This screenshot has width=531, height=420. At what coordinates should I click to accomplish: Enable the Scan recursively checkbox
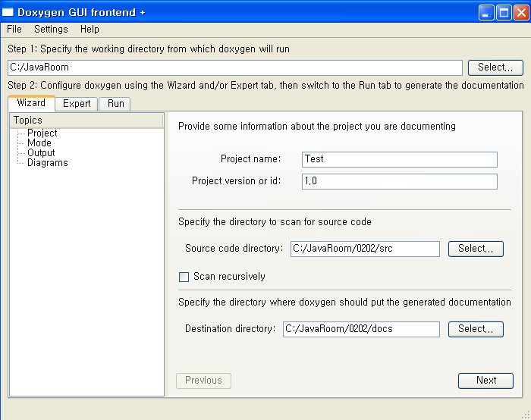click(x=184, y=277)
